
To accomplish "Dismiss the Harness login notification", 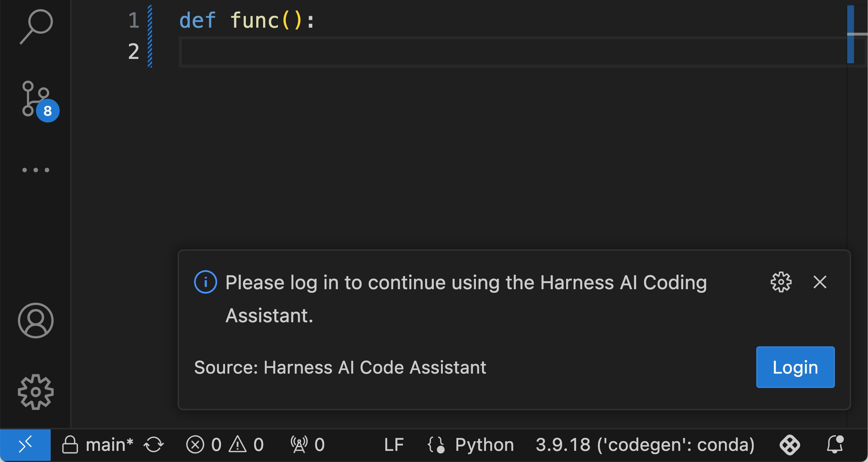I will point(820,282).
